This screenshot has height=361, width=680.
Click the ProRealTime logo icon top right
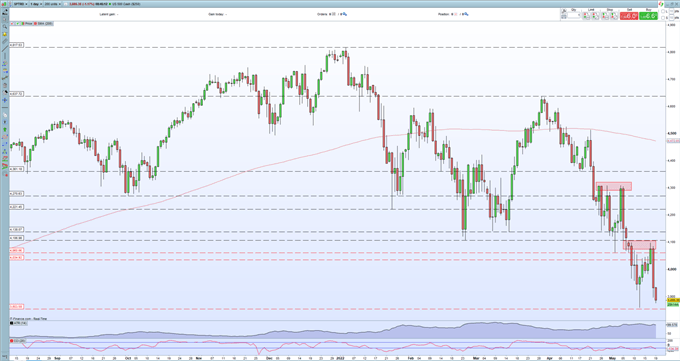point(661,4)
